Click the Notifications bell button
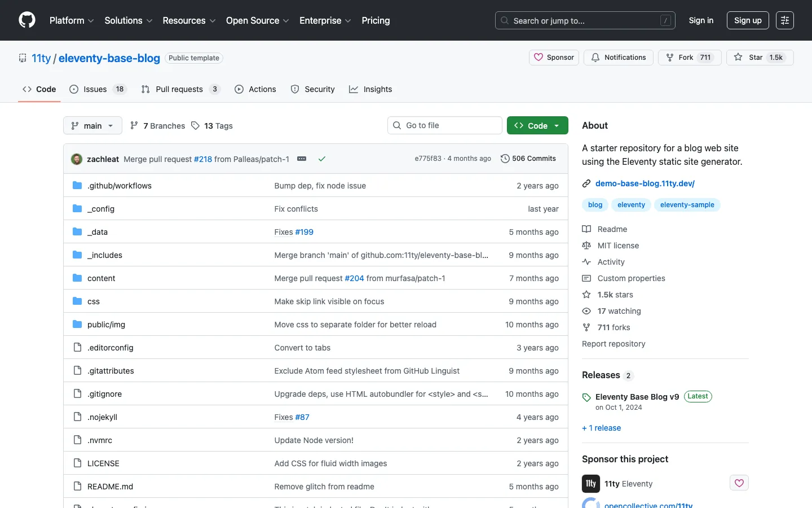 tap(619, 58)
